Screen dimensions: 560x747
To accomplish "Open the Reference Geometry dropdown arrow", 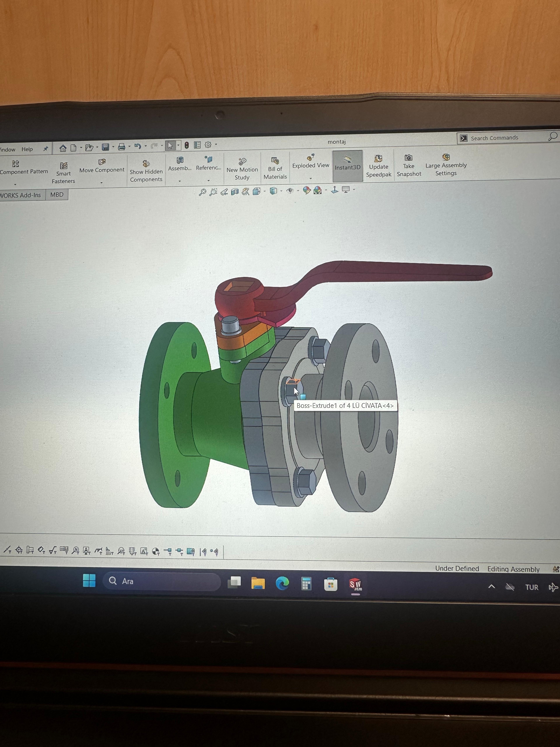I will pos(209,181).
